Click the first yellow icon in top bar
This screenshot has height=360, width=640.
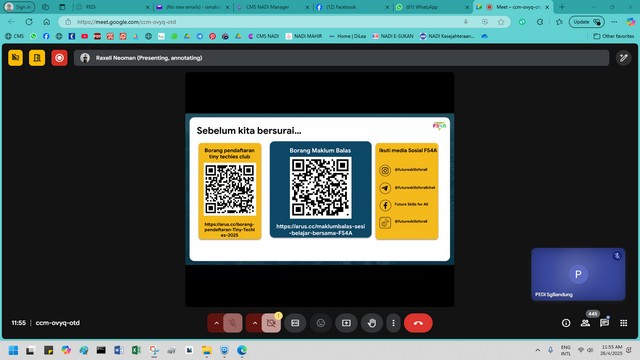pos(16,58)
